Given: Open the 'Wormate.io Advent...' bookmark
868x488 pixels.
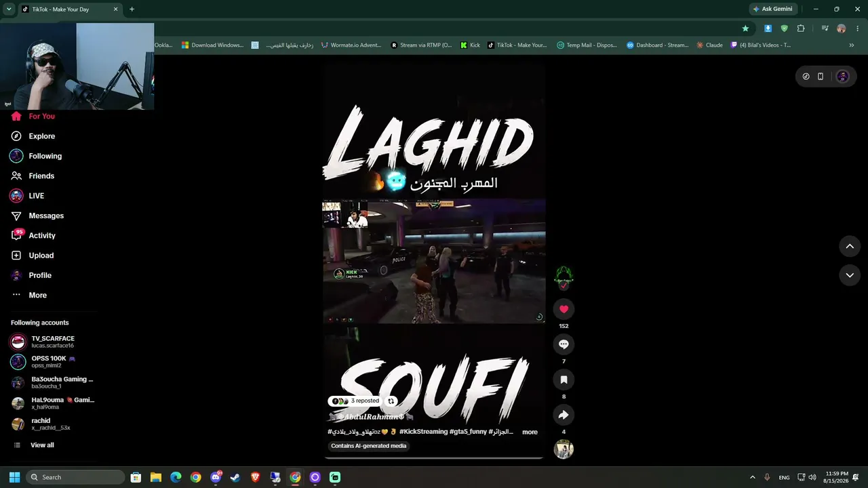Looking at the screenshot, I should (351, 45).
